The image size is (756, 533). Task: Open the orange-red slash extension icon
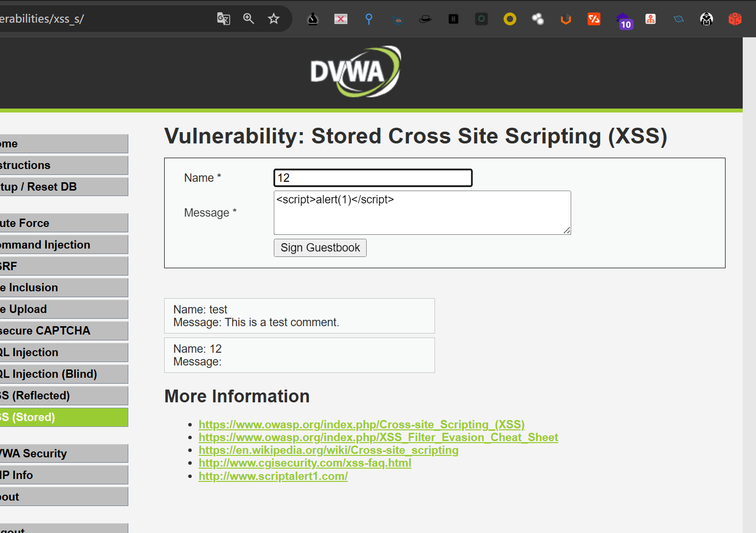(594, 19)
